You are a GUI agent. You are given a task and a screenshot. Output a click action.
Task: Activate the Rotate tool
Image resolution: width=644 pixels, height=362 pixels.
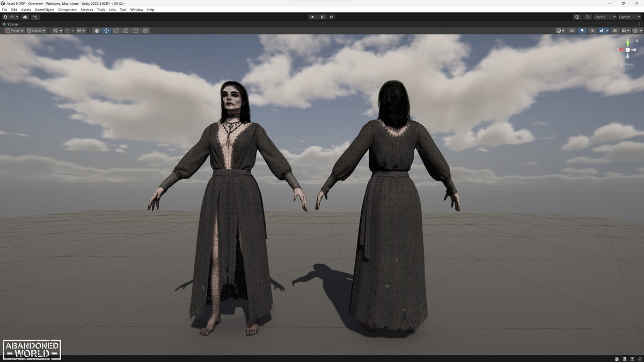coord(116,31)
